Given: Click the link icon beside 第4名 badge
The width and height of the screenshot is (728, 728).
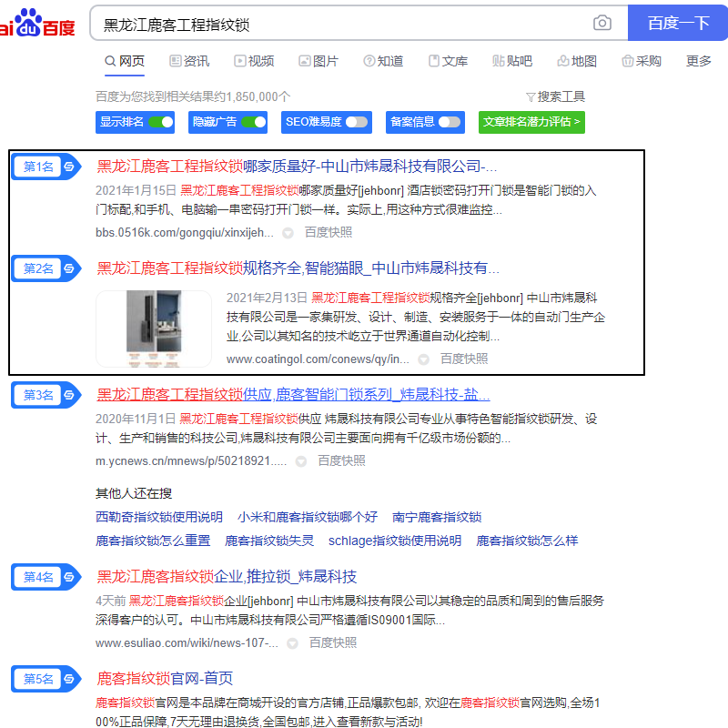Looking at the screenshot, I should click(69, 577).
